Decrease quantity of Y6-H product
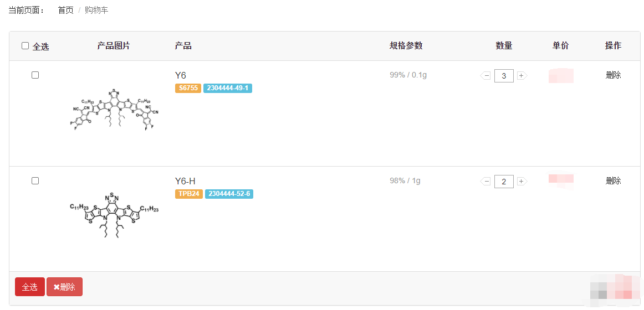 pos(486,181)
